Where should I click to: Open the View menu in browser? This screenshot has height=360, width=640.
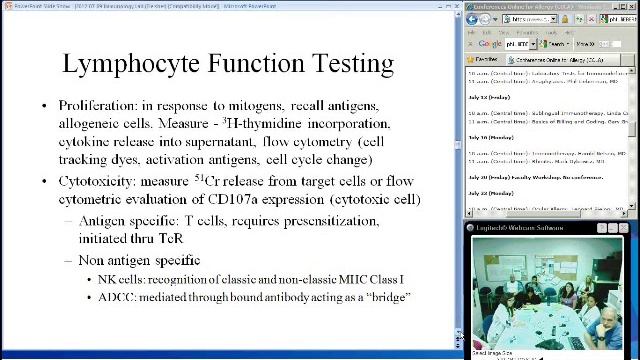tap(504, 32)
